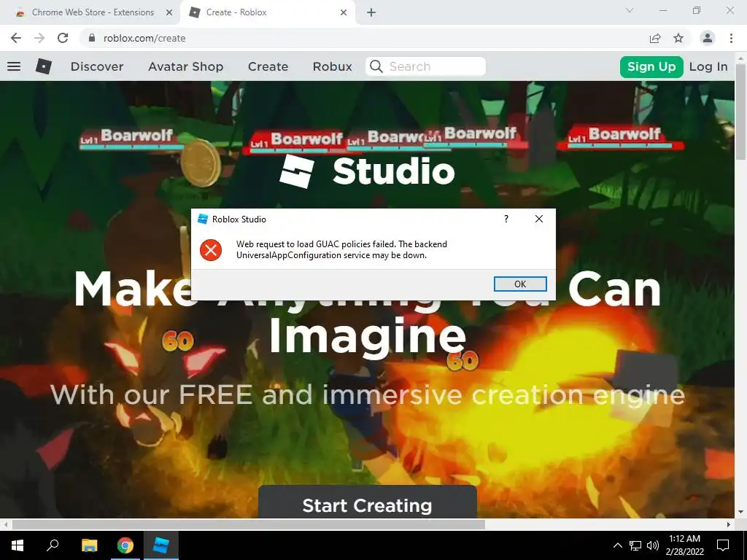Click the Roblox Studio dialog title icon
This screenshot has height=560, width=747.
coord(203,219)
